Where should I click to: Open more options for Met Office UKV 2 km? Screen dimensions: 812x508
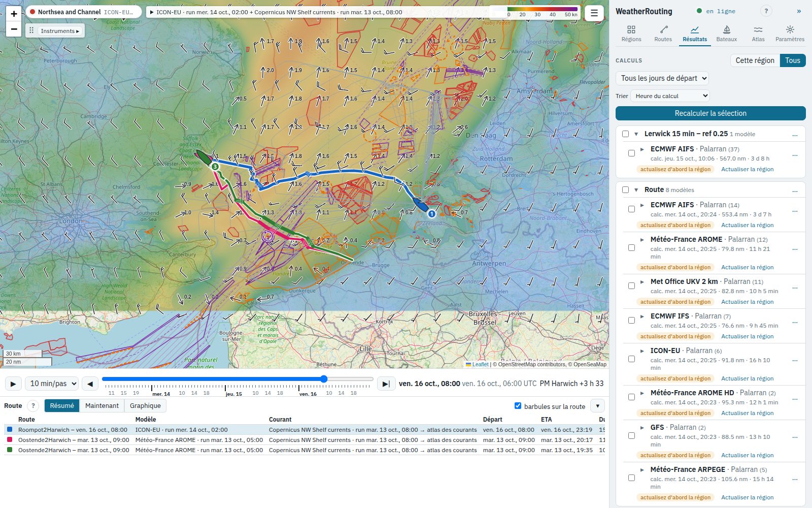(x=795, y=287)
